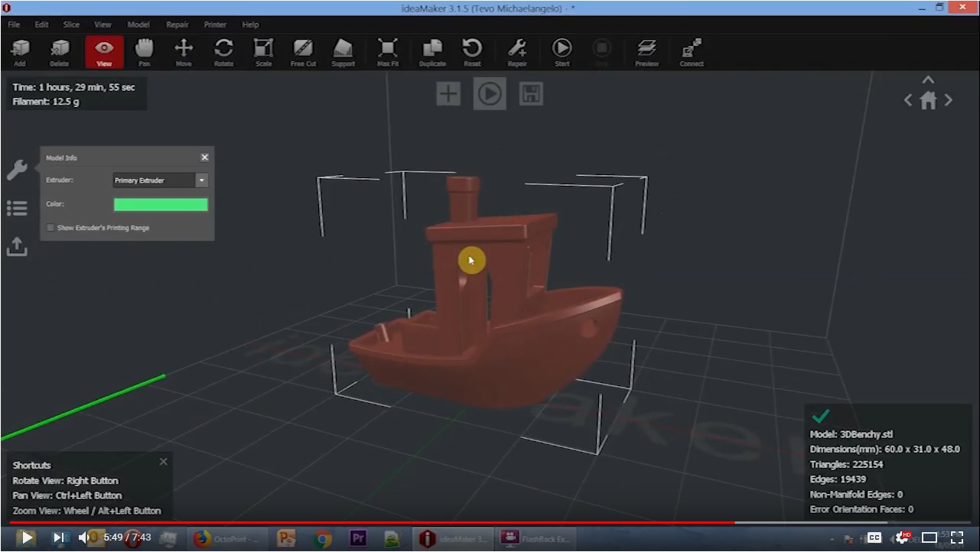
Task: Click the wrench icon in left sidebar
Action: [x=17, y=169]
